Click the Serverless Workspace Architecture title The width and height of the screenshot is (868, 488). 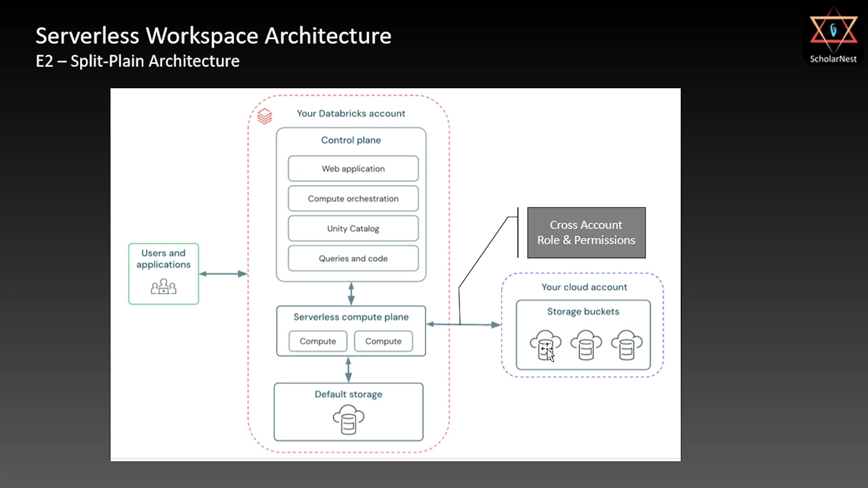click(x=213, y=36)
